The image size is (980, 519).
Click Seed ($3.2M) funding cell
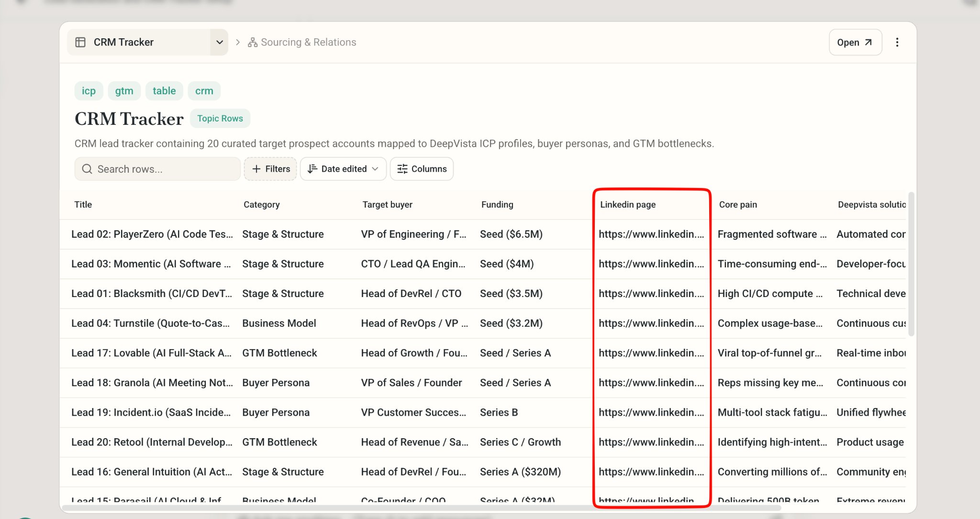pos(511,323)
